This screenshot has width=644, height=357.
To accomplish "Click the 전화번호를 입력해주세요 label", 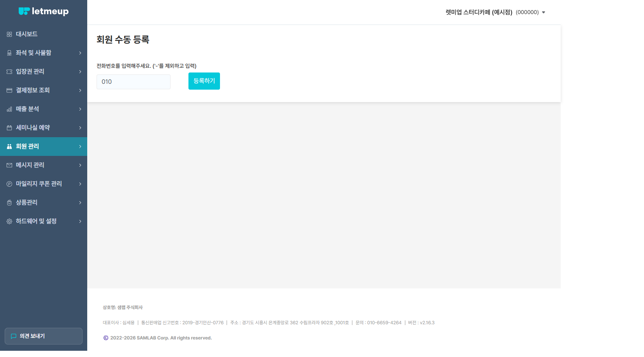I will point(146,66).
